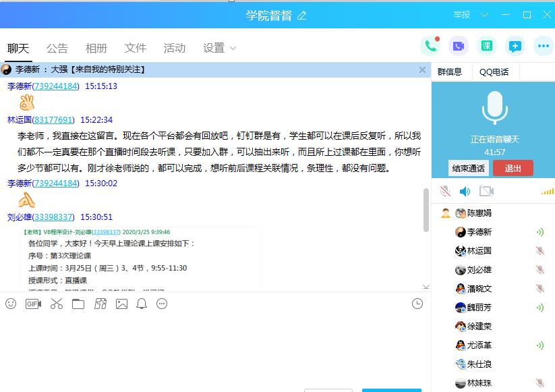This screenshot has width=555, height=392.
Task: Click the call duration 41:57
Action: pyautogui.click(x=494, y=152)
